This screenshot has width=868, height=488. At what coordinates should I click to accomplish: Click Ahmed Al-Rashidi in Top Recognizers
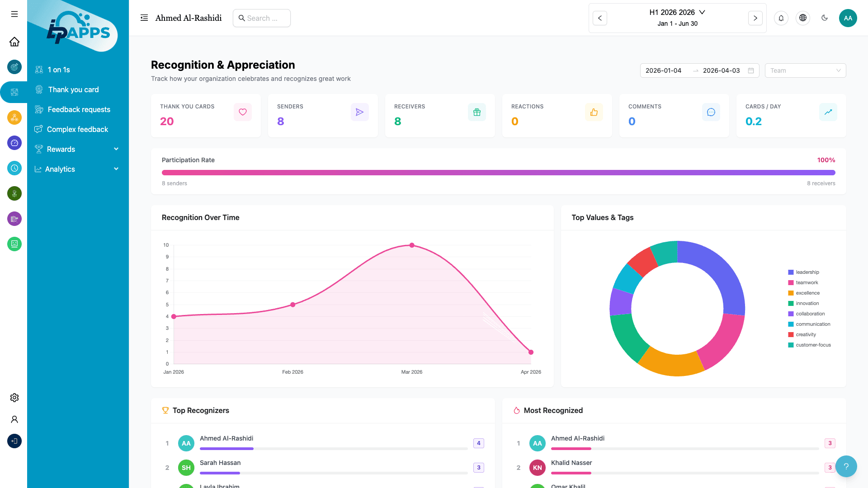[x=226, y=438]
